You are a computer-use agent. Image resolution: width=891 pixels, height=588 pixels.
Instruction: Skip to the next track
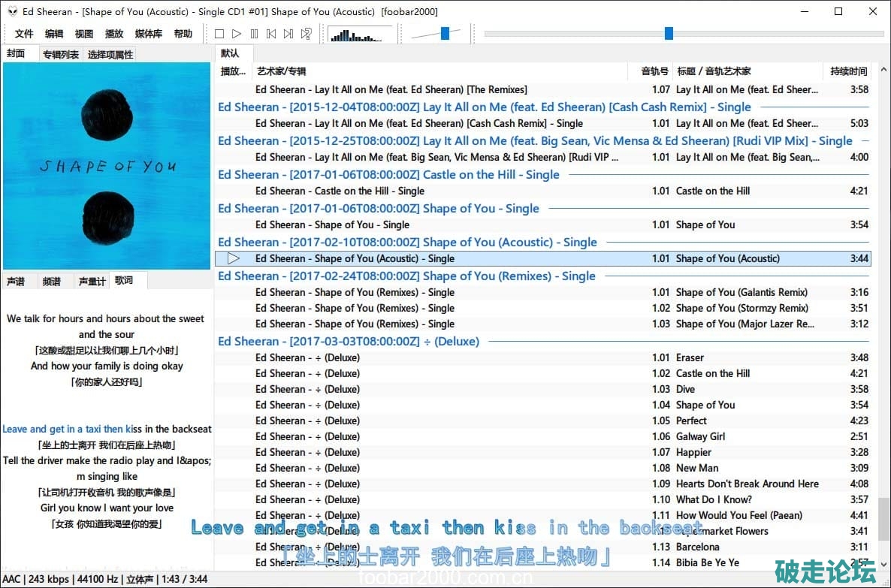pos(288,34)
